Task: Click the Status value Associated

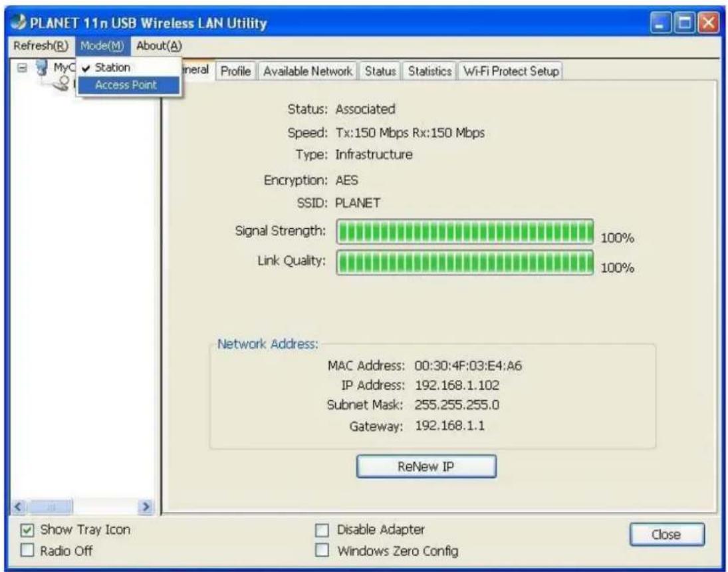Action: click(x=365, y=109)
